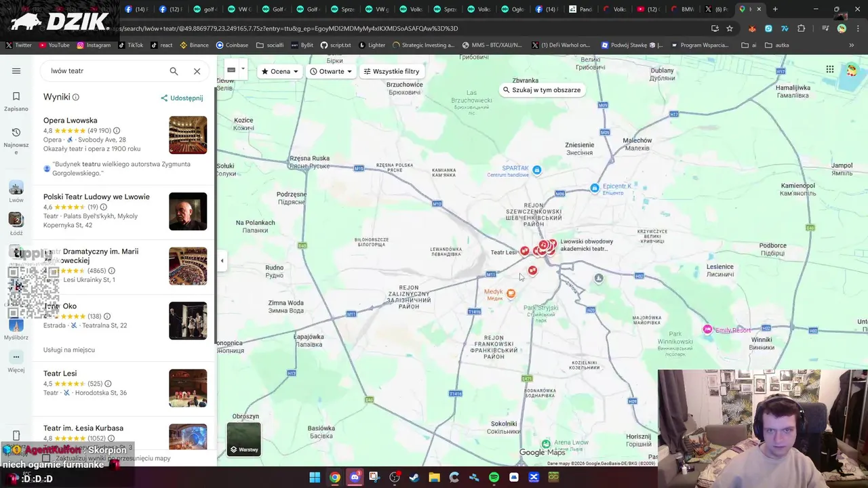
Task: Switch to the Pand browser tab
Action: point(580,9)
